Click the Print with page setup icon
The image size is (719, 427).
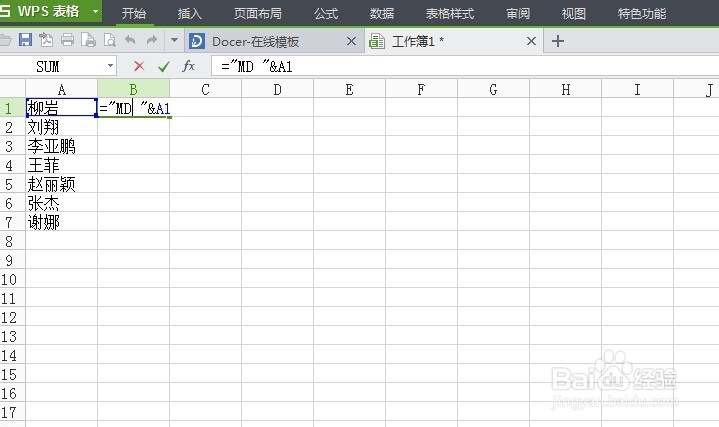(88, 40)
